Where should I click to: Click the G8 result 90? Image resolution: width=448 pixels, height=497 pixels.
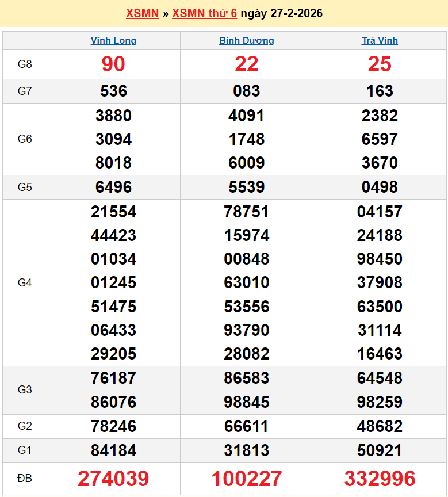pyautogui.click(x=113, y=64)
